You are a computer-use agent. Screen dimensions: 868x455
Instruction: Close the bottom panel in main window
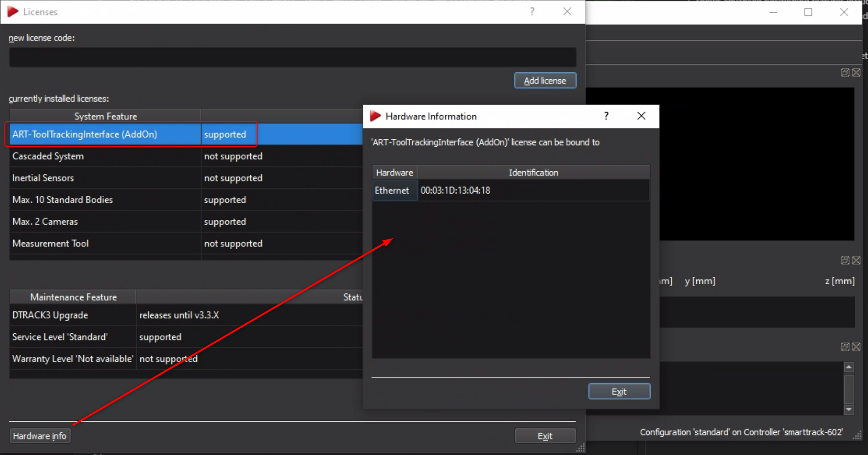[856, 347]
